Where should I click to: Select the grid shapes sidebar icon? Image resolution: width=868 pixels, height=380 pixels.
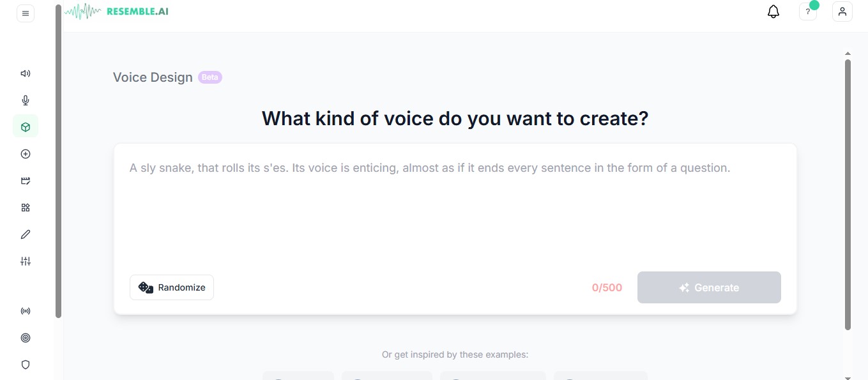click(26, 208)
